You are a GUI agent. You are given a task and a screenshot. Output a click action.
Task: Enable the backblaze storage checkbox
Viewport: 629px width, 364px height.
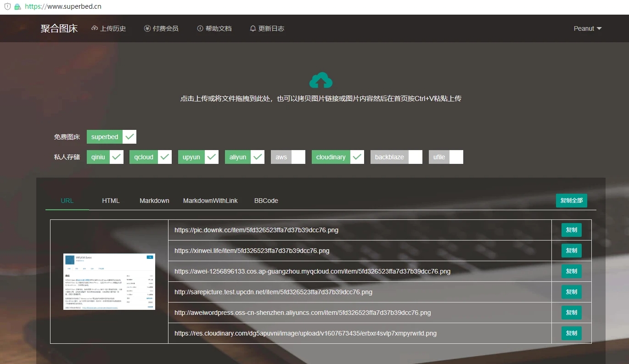[416, 157]
